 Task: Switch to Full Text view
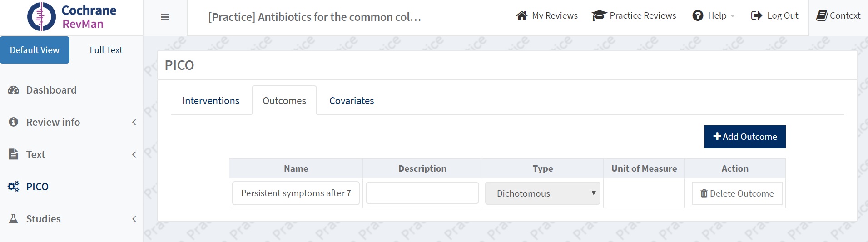coord(106,50)
